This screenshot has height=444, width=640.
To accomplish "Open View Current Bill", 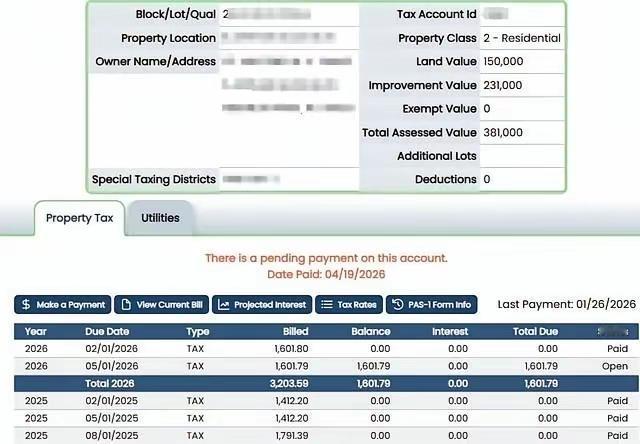I will [x=162, y=304].
